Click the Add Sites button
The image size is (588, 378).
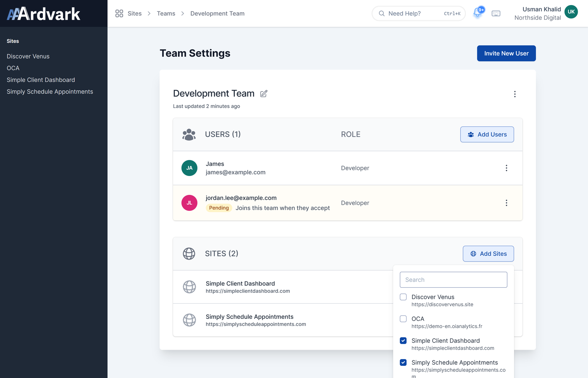(x=488, y=254)
